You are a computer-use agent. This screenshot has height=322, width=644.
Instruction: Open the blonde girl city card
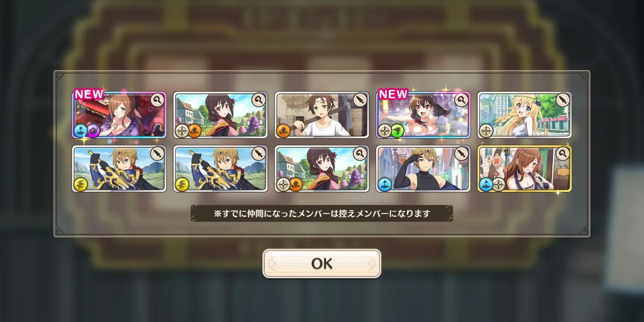[x=525, y=115]
